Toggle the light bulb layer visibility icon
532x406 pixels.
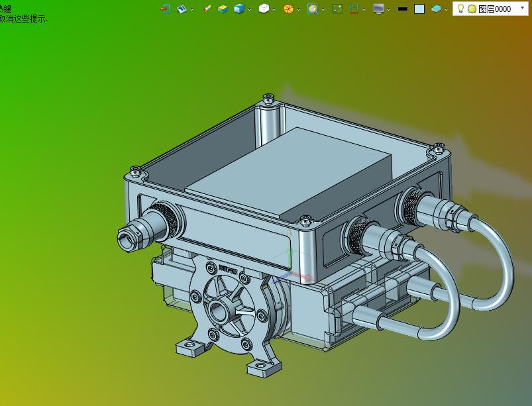tap(460, 9)
